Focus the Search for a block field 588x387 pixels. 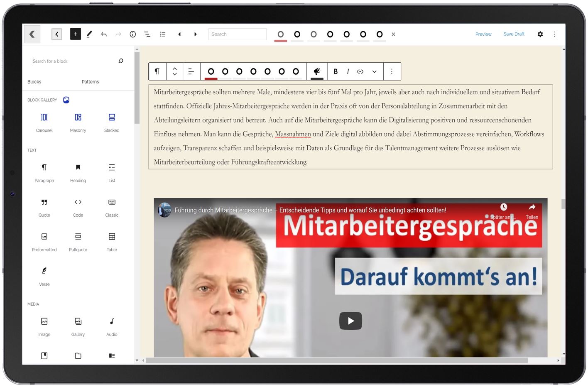(x=73, y=61)
